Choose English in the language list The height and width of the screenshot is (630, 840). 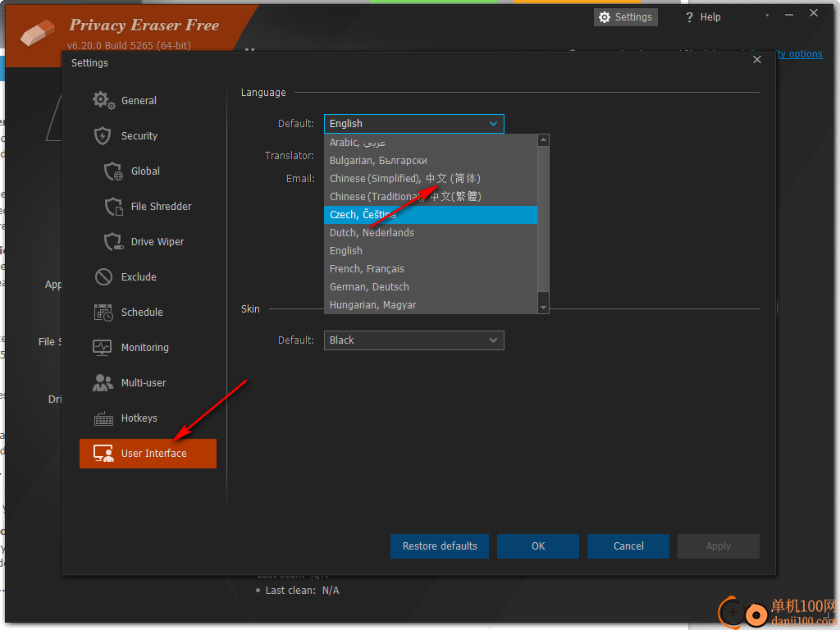(x=431, y=251)
